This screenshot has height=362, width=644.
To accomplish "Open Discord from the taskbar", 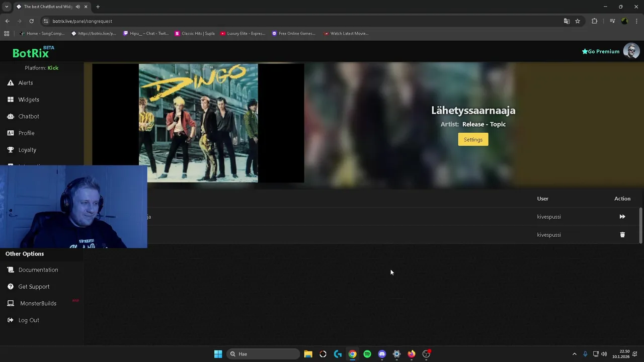I will [382, 354].
